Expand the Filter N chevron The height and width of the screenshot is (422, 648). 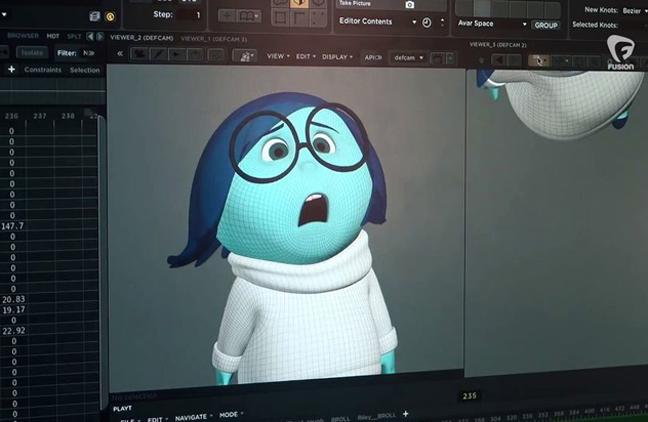89,53
